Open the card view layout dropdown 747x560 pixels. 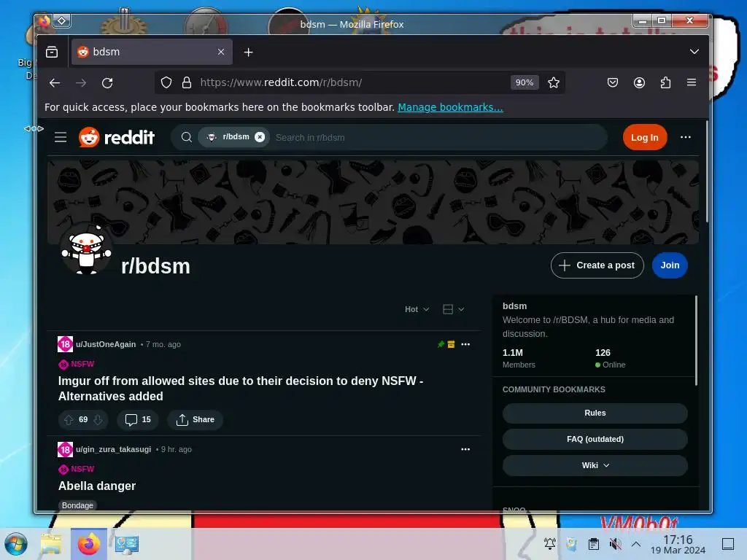click(453, 309)
